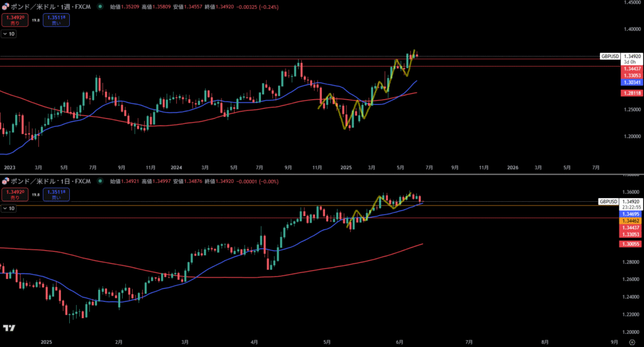Click the GBPUSD price label on daily chart
The height and width of the screenshot is (347, 644).
click(608, 202)
